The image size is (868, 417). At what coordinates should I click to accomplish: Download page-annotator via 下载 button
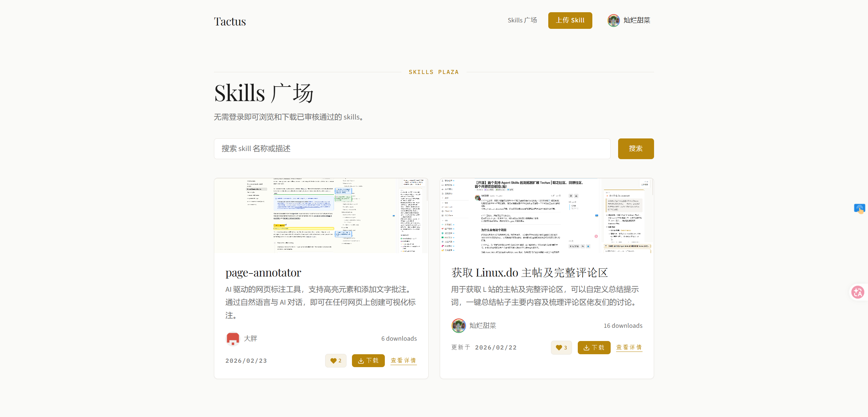368,361
